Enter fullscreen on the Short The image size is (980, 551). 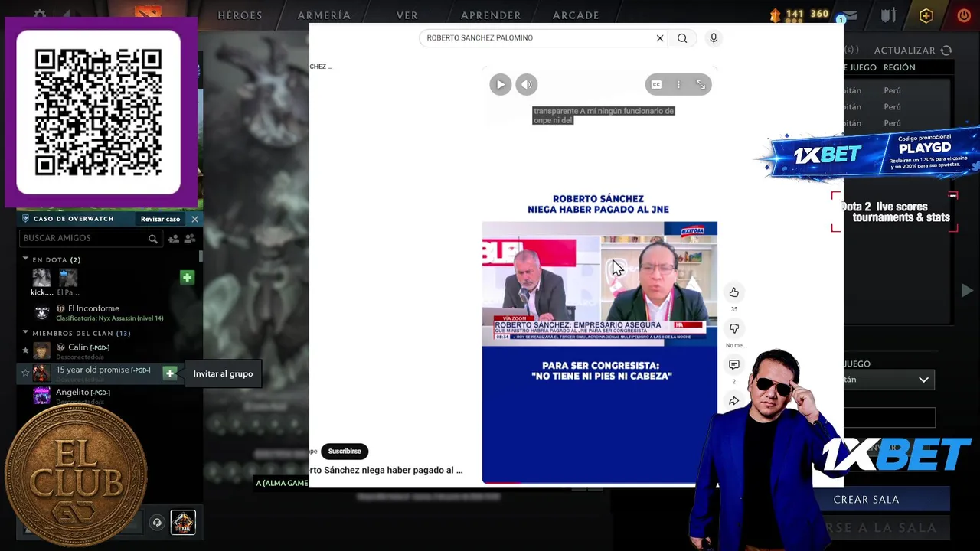click(x=701, y=85)
